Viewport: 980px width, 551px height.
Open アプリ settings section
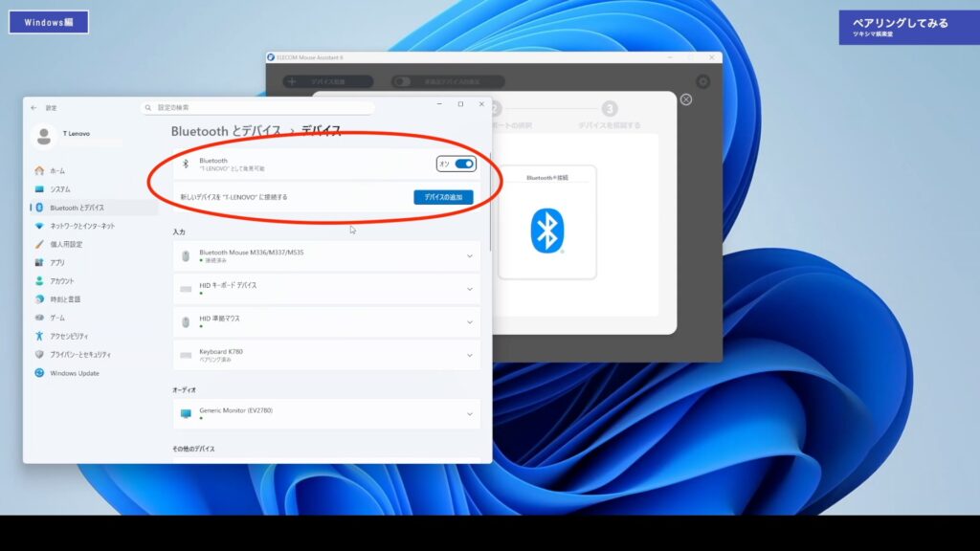(x=57, y=262)
